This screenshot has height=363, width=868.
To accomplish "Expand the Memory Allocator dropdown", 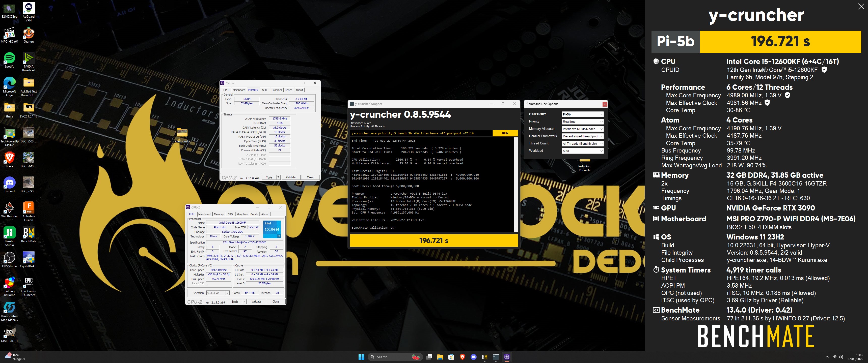I will pyautogui.click(x=583, y=129).
